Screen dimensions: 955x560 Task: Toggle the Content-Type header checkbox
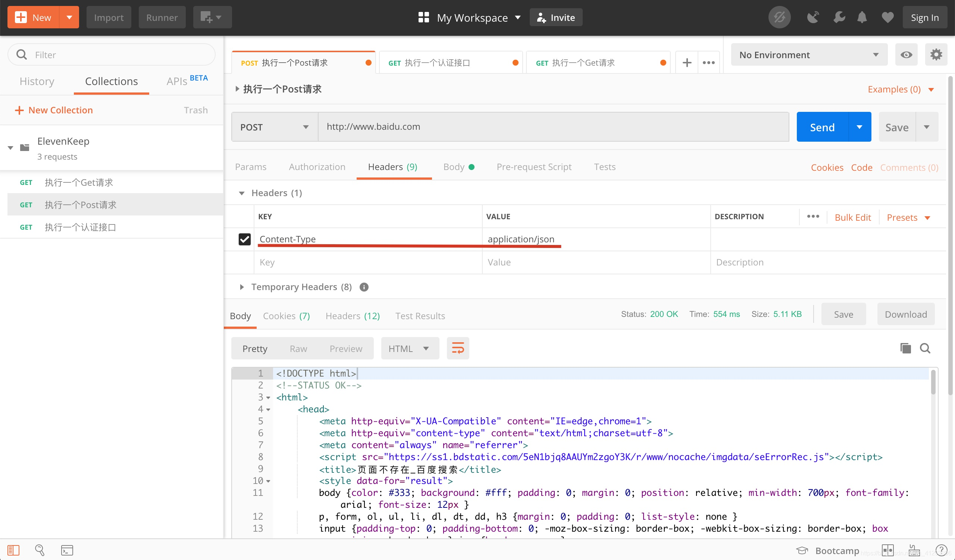[x=245, y=238]
